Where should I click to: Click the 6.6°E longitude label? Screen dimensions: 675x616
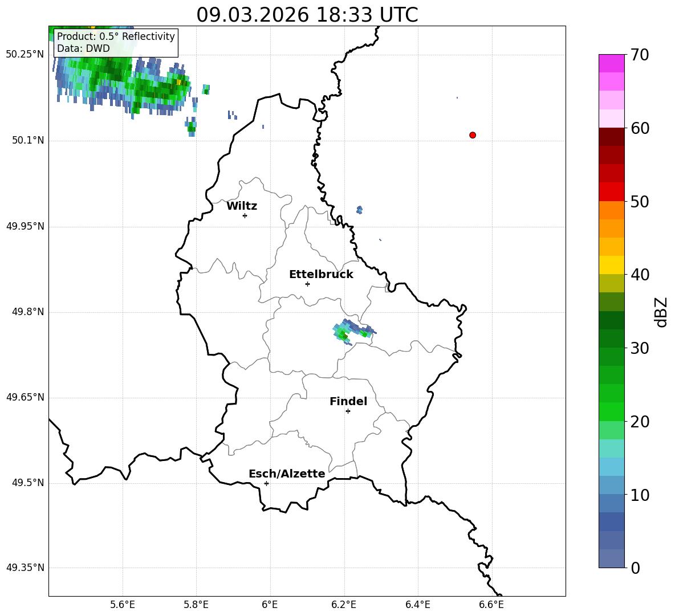(491, 605)
